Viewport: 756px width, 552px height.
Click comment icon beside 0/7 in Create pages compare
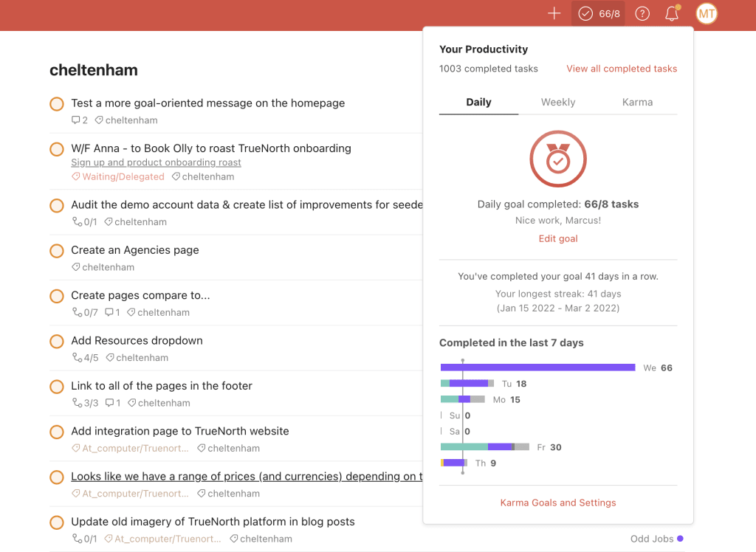[109, 312]
